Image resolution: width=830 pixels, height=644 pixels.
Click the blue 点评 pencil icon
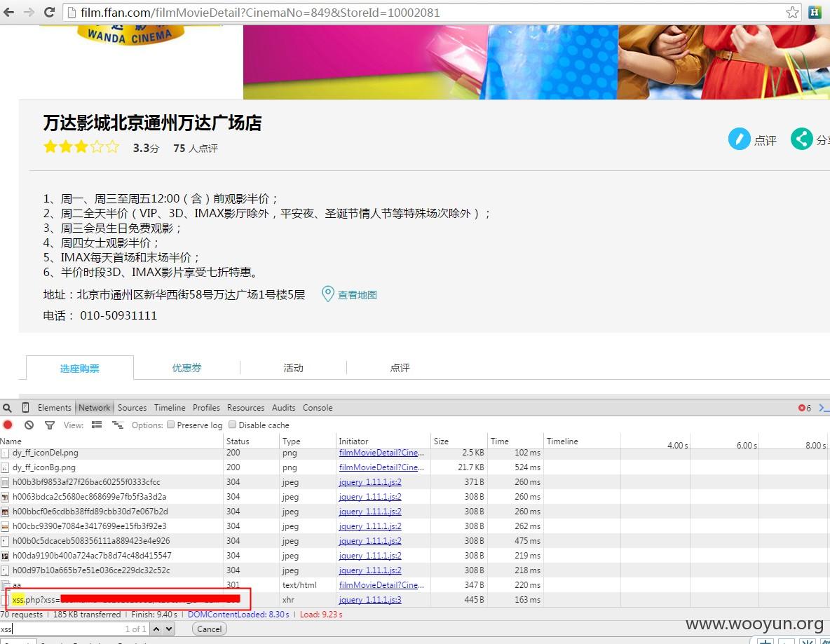click(739, 139)
